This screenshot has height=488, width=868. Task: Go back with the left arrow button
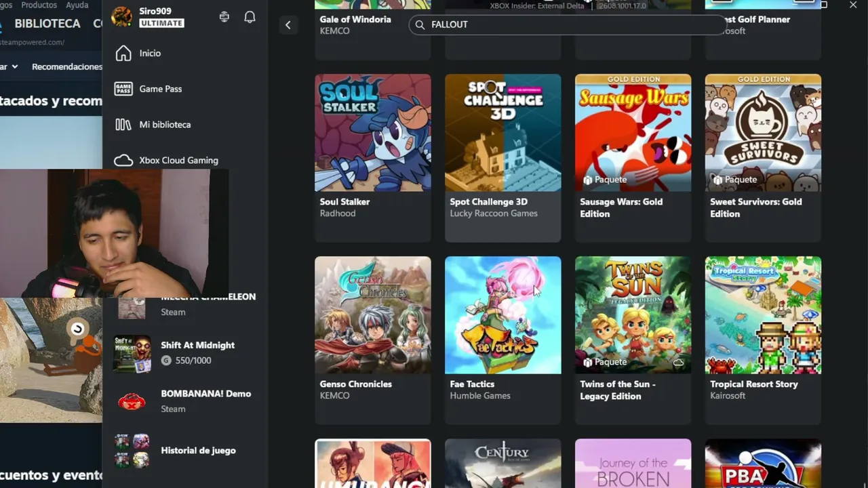[x=288, y=25]
